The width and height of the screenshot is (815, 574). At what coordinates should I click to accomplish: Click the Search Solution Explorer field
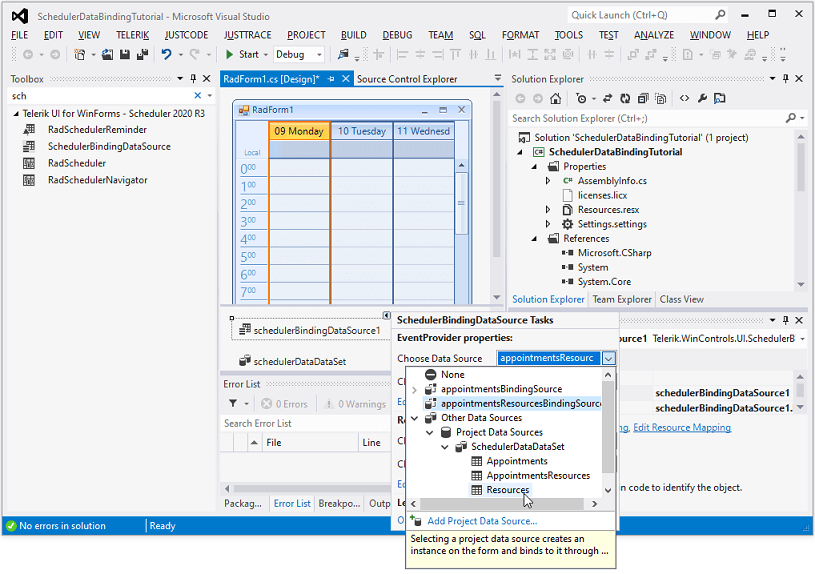pyautogui.click(x=647, y=119)
